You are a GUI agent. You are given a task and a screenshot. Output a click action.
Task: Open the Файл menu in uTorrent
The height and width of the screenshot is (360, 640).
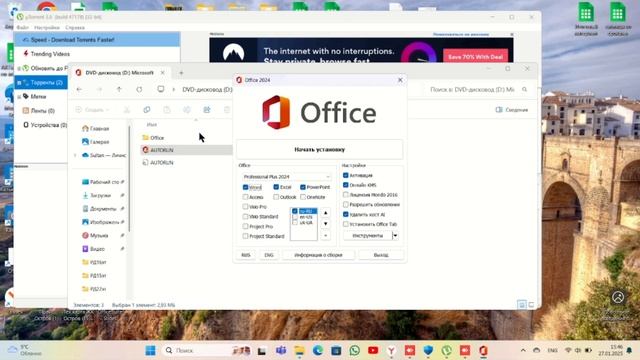point(22,27)
